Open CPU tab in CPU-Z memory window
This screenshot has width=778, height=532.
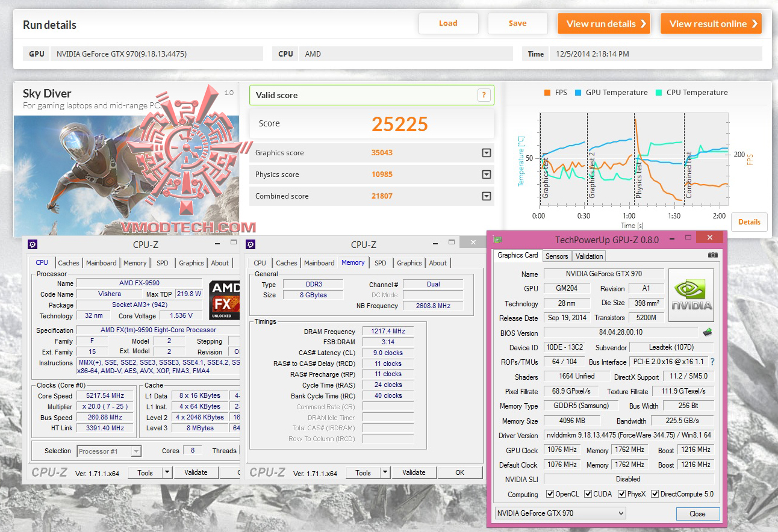(260, 263)
